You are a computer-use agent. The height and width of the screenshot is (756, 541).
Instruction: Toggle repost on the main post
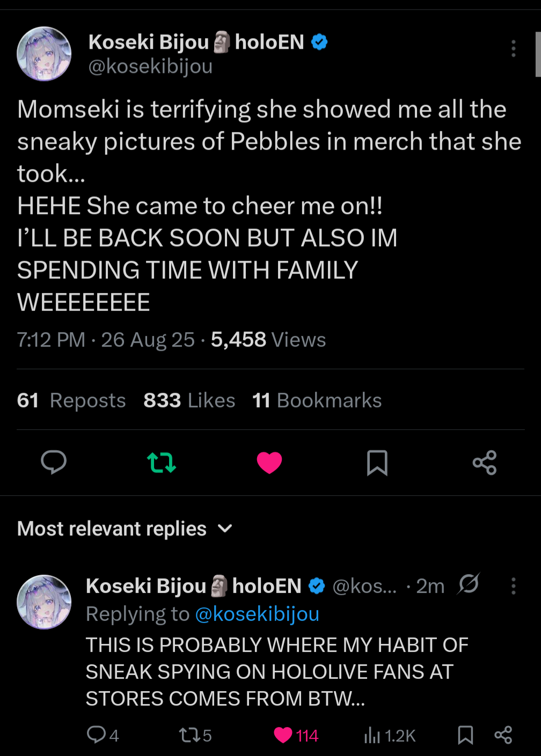pos(161,462)
